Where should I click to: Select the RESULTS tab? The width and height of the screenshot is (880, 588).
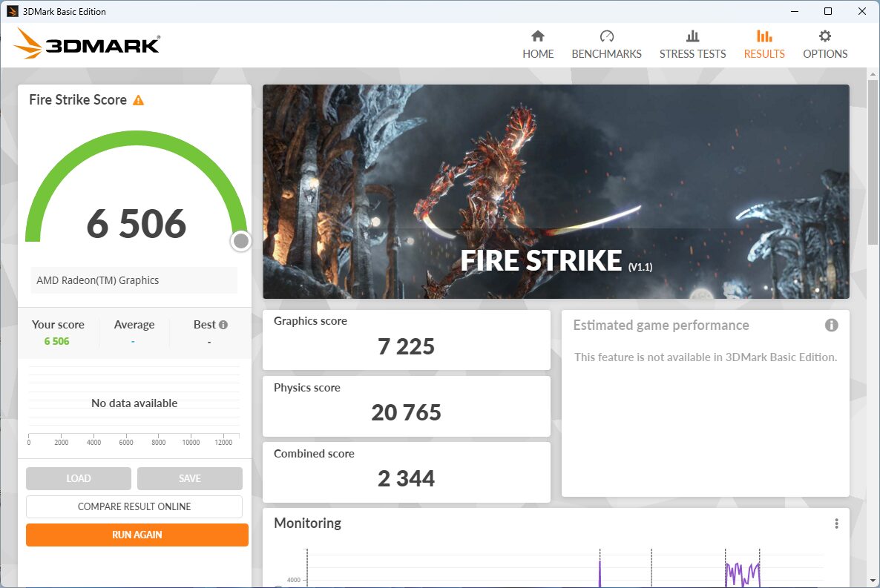click(764, 45)
